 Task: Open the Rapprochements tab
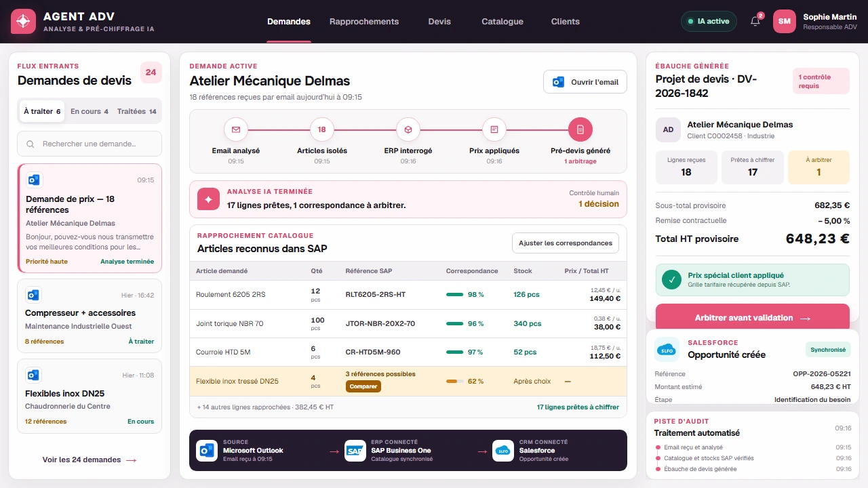pos(364,22)
